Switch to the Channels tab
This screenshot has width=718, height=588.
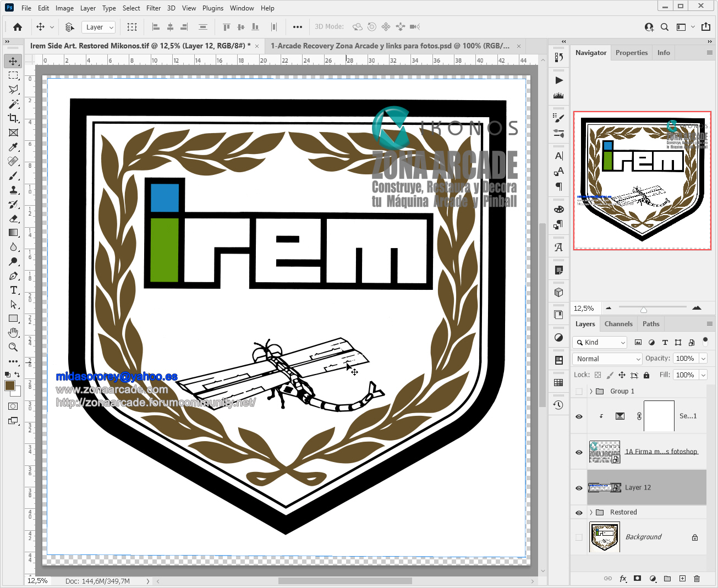618,323
